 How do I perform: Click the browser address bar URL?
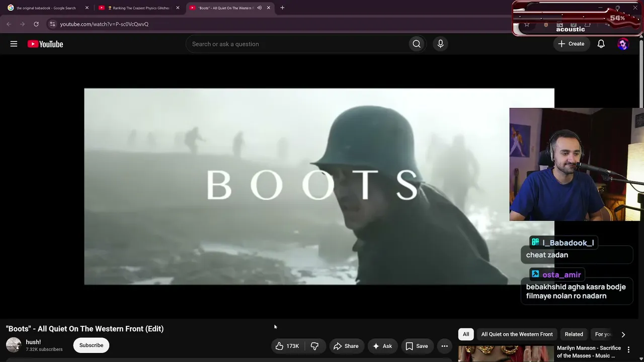coord(104,24)
